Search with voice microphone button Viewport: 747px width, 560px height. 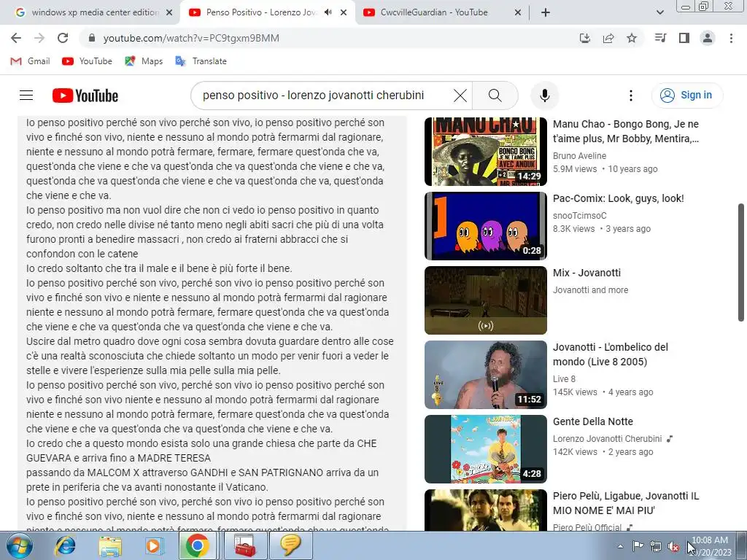pyautogui.click(x=544, y=96)
